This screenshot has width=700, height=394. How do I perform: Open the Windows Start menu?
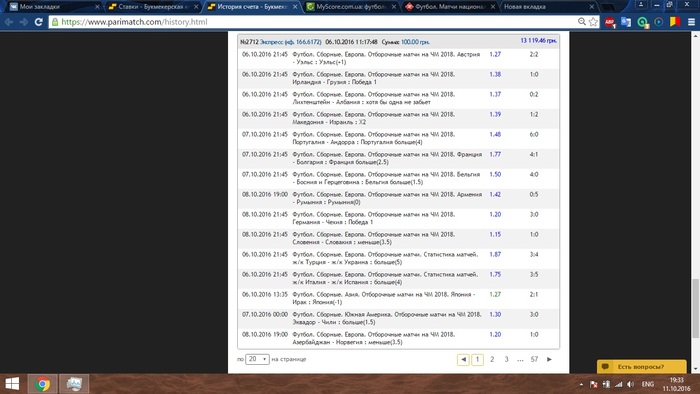tap(12, 384)
